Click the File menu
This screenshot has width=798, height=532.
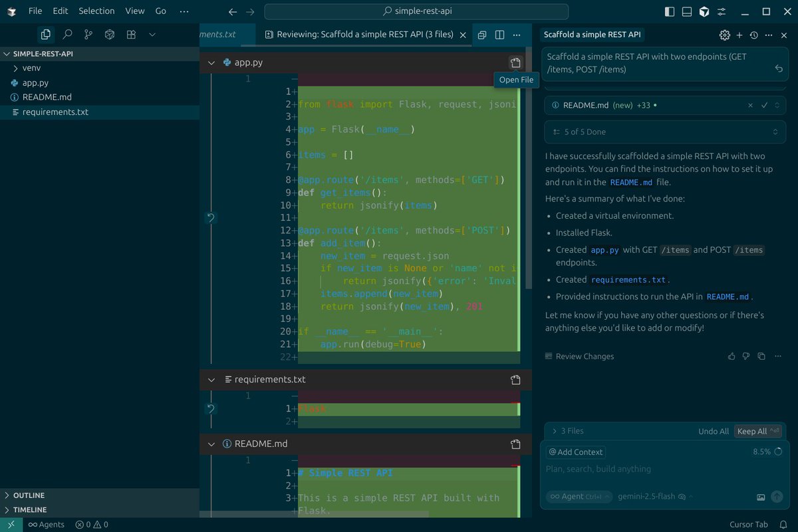[35, 11]
